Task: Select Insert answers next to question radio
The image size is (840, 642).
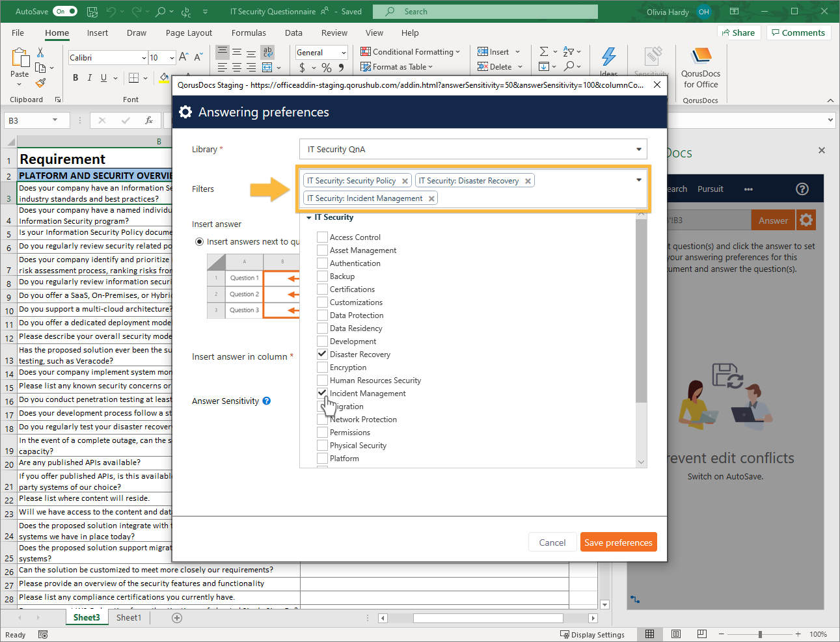Action: coord(200,241)
